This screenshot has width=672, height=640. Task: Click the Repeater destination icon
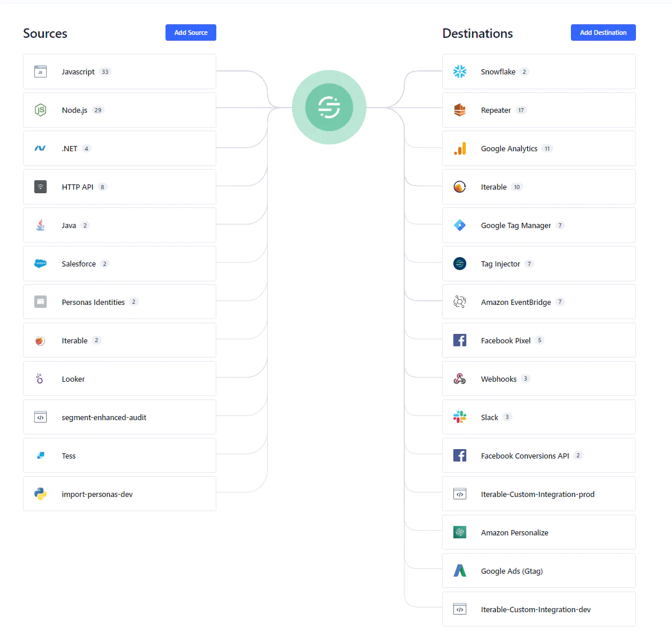tap(460, 110)
